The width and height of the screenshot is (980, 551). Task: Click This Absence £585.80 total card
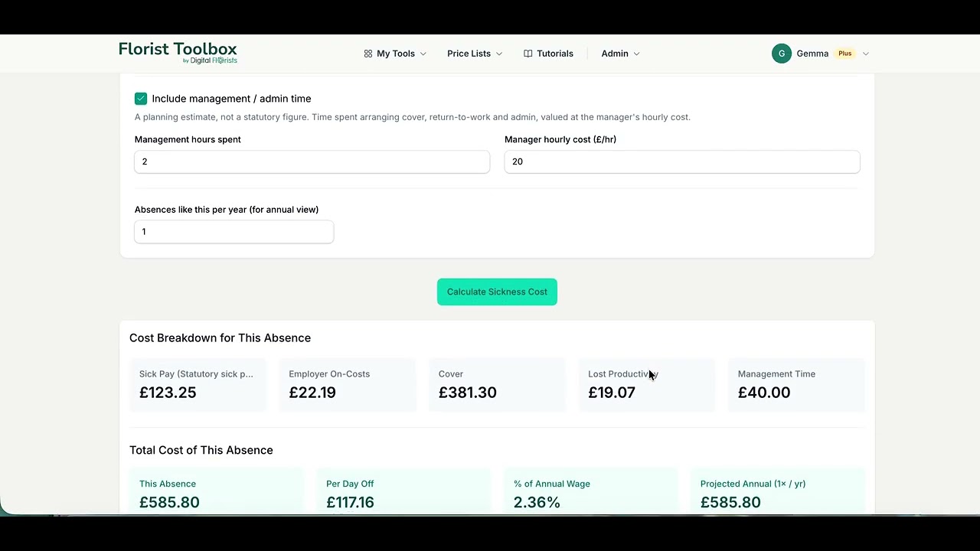coord(217,491)
